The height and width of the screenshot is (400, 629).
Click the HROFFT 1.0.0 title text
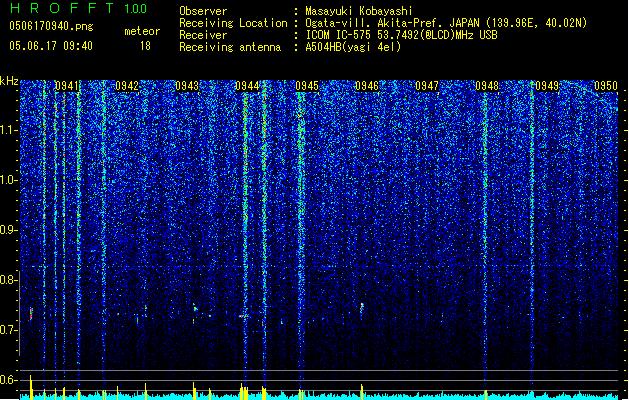coord(79,8)
